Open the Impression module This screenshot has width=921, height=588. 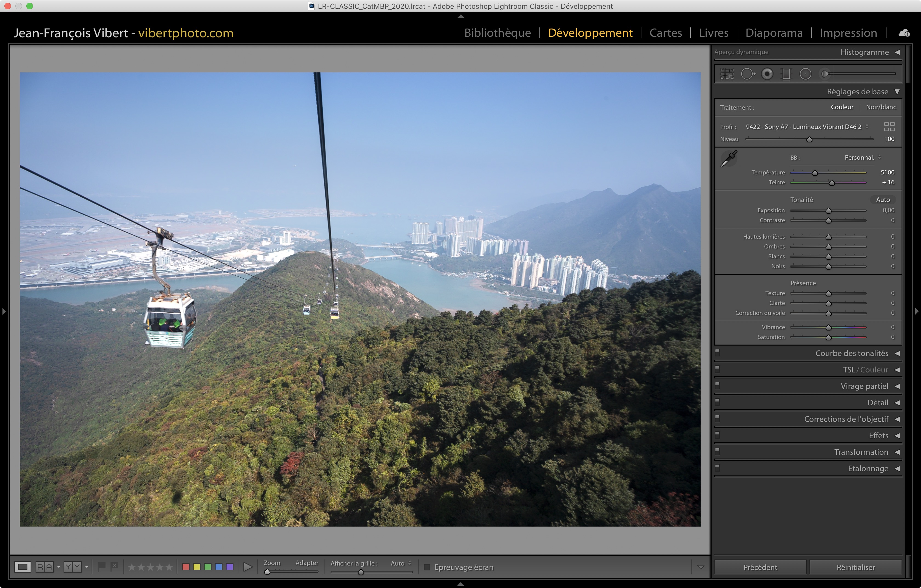[x=848, y=33]
